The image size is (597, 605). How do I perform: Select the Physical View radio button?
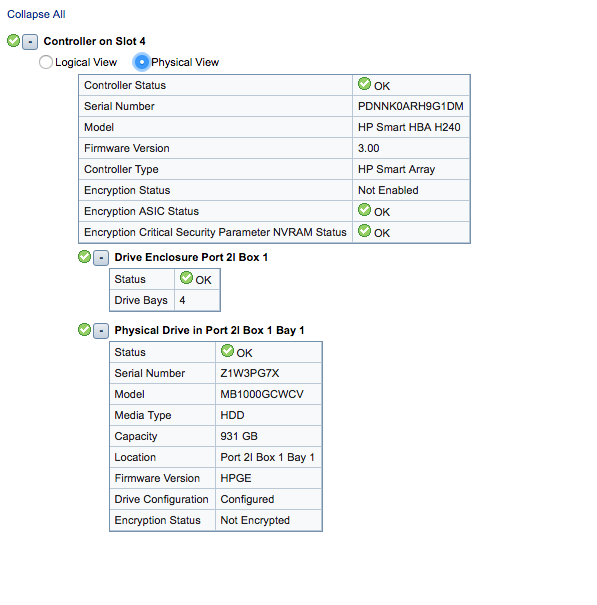(142, 62)
